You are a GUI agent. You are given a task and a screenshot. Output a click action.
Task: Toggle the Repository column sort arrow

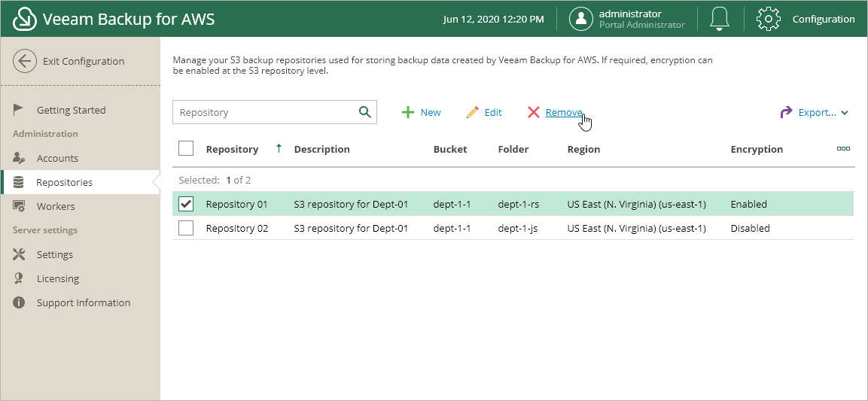279,148
